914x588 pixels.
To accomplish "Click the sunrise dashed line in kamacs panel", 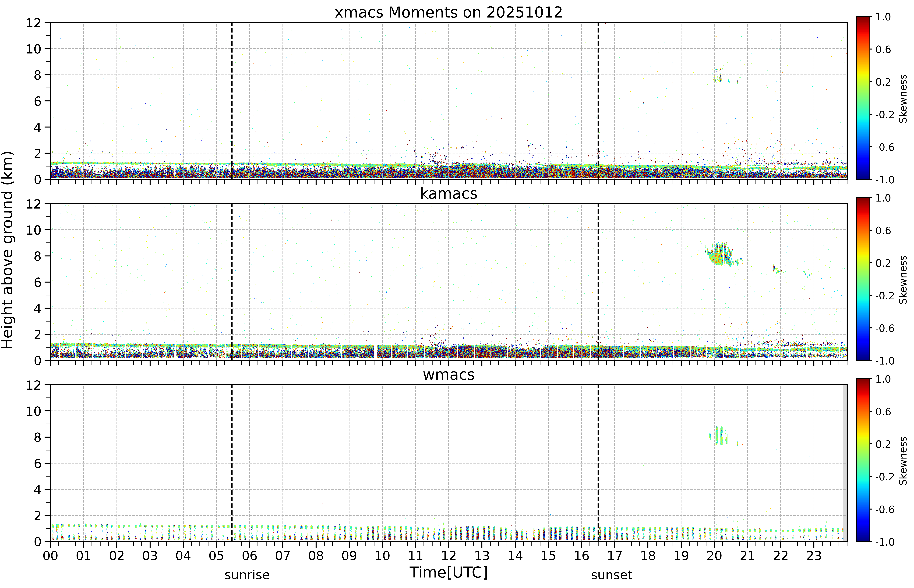I will click(x=232, y=282).
